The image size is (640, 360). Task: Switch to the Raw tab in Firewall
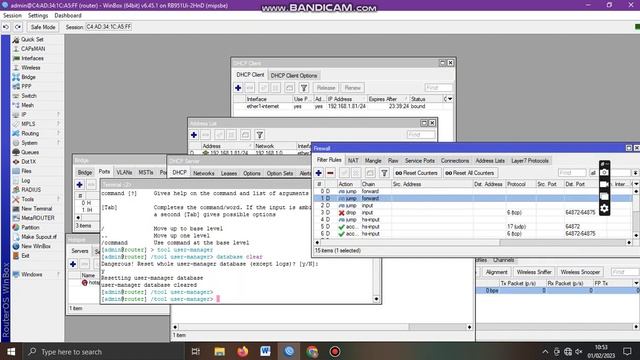pyautogui.click(x=393, y=161)
